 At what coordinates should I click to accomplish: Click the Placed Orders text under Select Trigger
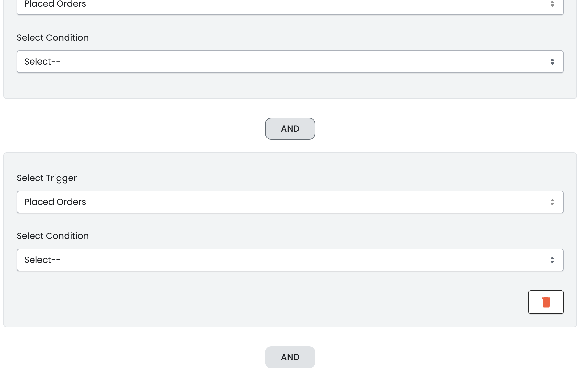[x=55, y=202]
